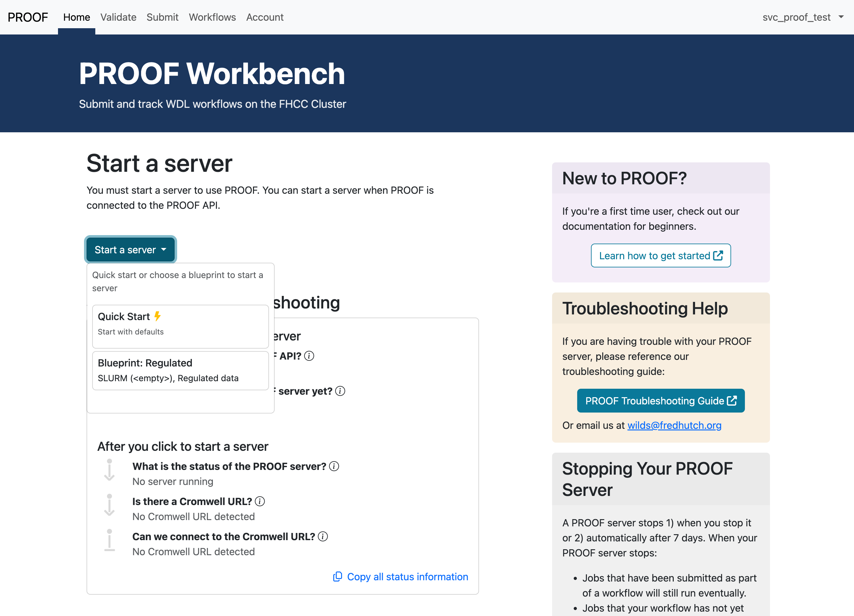Click external link icon on Troubleshooting Guide
The width and height of the screenshot is (854, 616).
coord(732,401)
